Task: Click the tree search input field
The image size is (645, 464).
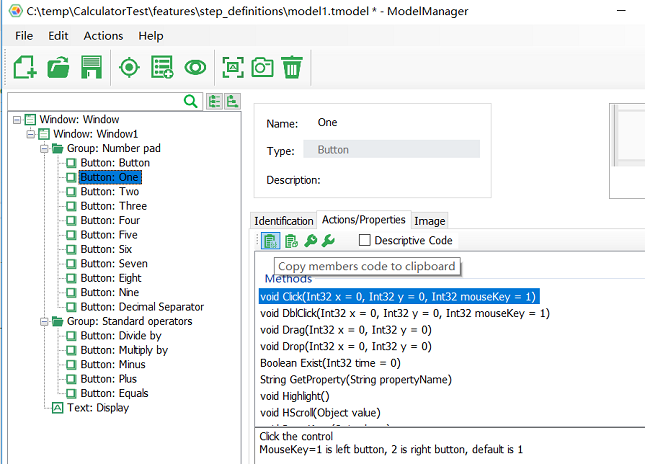Action: tap(95, 101)
